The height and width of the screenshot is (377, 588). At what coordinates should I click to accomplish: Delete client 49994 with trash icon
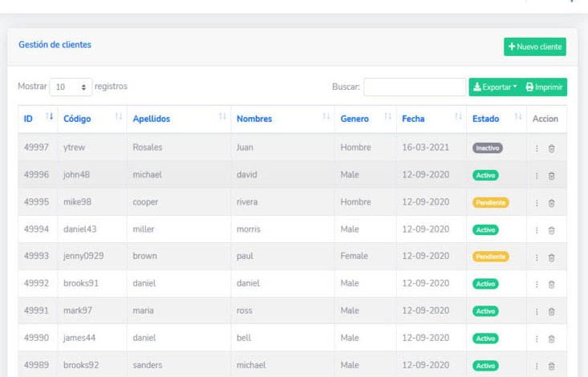pos(551,230)
